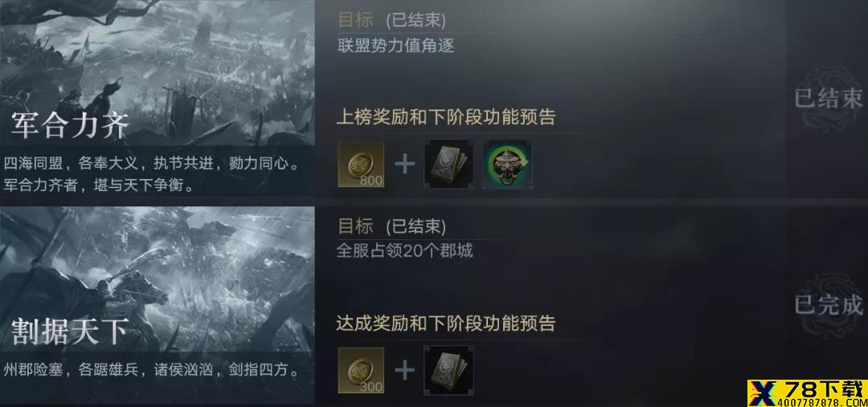Click the 目标 label of 军合力齐 stage
The height and width of the screenshot is (407, 868).
pos(356,20)
